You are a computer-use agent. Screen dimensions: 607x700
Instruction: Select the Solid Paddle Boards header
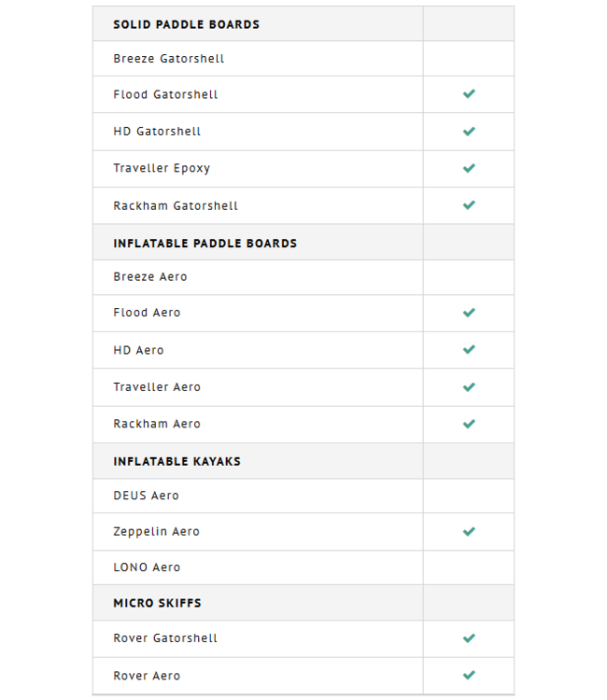tap(186, 24)
